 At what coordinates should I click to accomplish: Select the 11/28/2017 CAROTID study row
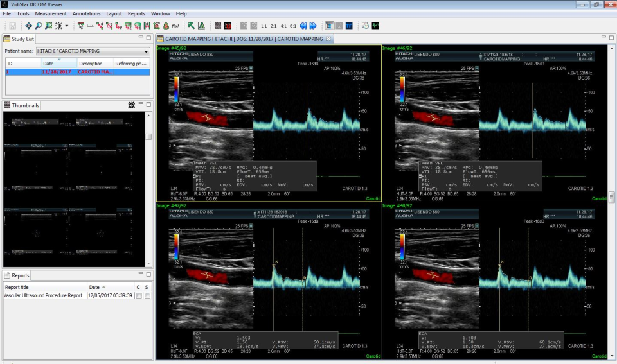pyautogui.click(x=78, y=72)
